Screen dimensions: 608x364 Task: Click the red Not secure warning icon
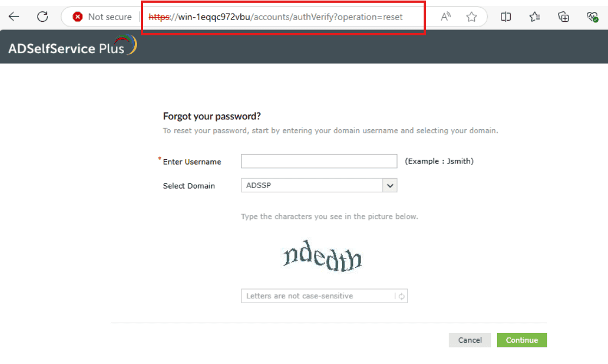(78, 17)
